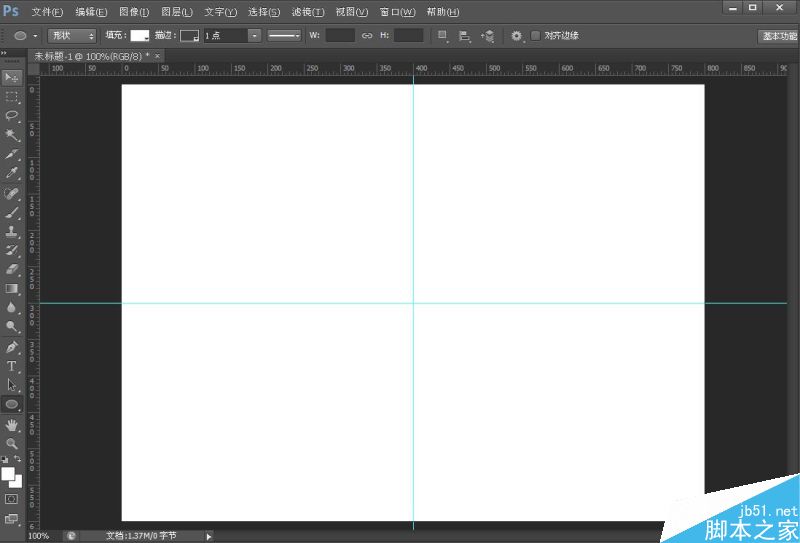This screenshot has height=543, width=800.
Task: Select the Lasso tool
Action: coord(12,116)
